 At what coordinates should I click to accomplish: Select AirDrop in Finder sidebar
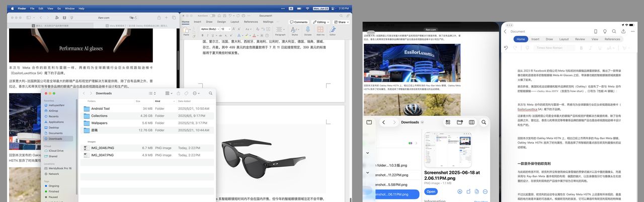[53, 111]
